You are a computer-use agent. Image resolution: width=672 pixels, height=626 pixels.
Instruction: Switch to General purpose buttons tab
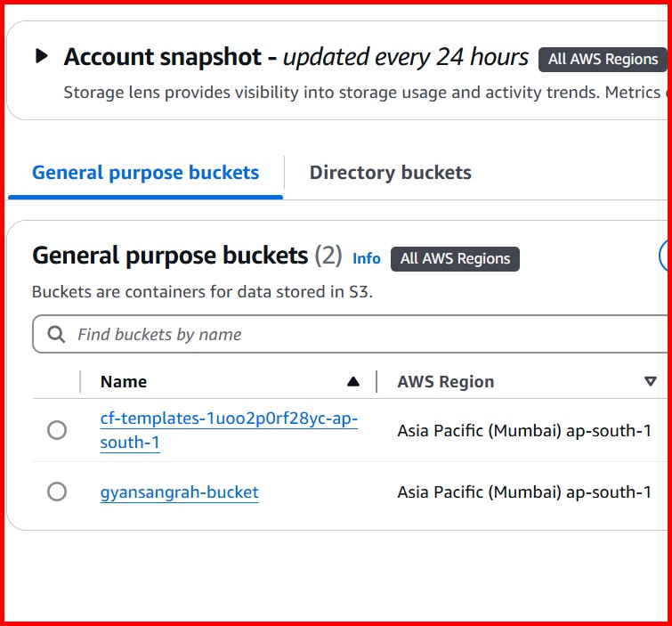click(146, 173)
